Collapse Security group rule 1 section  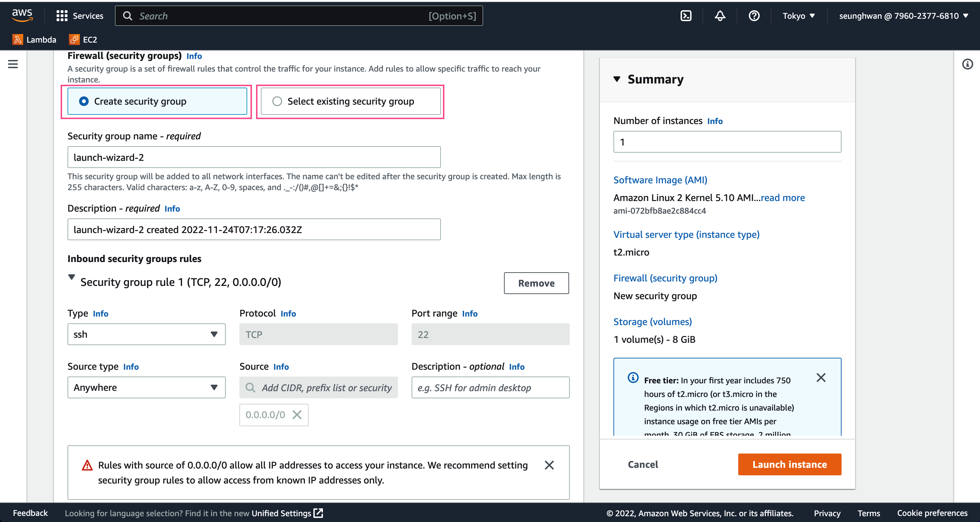click(x=72, y=277)
